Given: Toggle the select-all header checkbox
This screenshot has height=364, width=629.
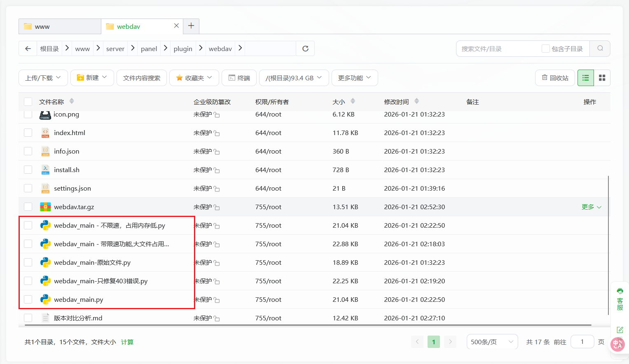Looking at the screenshot, I should pyautogui.click(x=28, y=102).
